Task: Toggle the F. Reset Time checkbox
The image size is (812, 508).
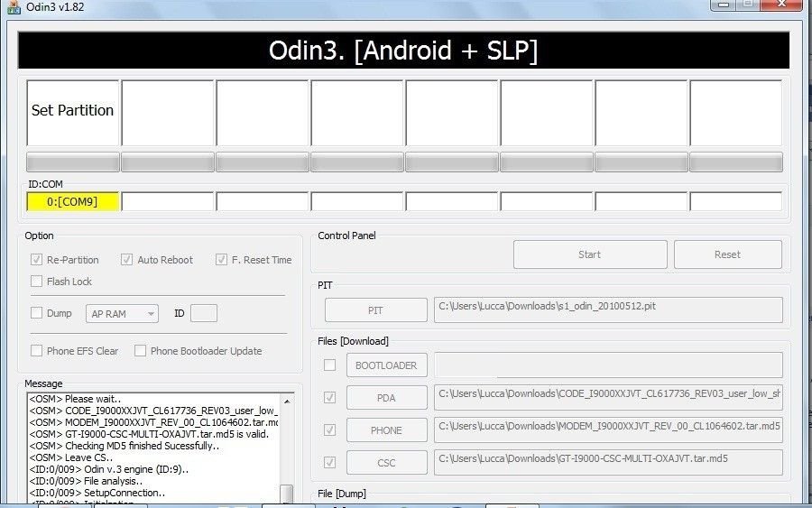Action: point(221,260)
